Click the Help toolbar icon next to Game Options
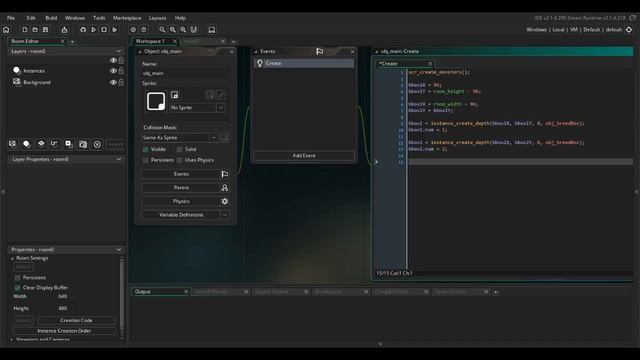 pyautogui.click(x=144, y=30)
